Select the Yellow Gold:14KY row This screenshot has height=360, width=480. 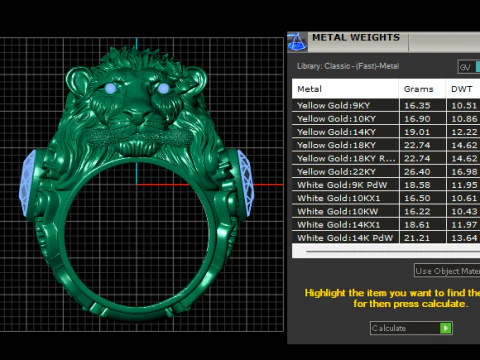click(x=386, y=132)
